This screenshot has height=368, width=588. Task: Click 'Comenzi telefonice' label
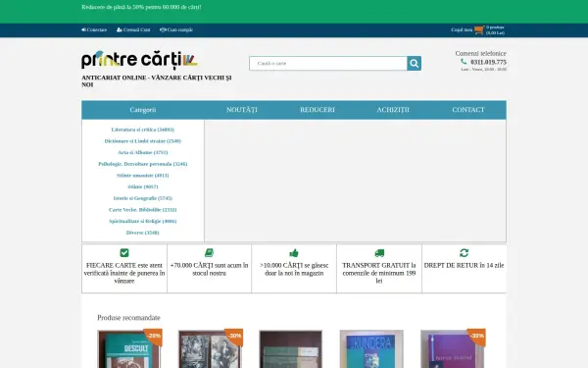(481, 53)
